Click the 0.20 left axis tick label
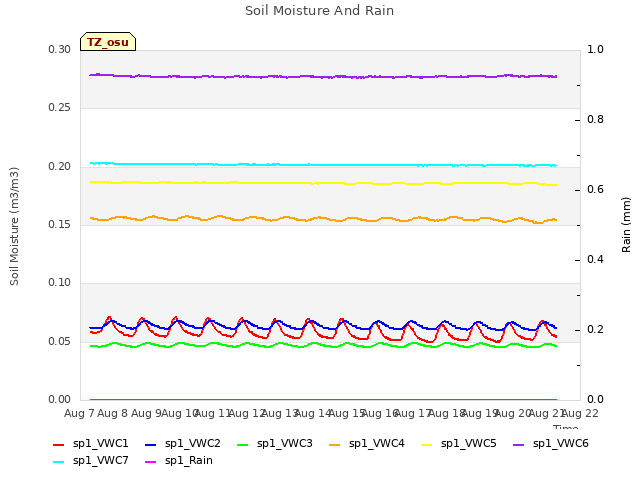This screenshot has height=480, width=640. coord(60,167)
